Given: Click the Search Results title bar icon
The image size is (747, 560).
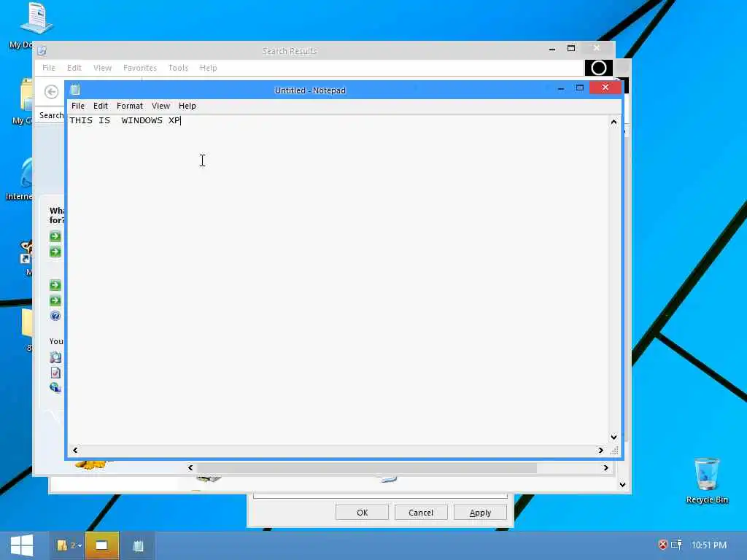Looking at the screenshot, I should point(42,50).
